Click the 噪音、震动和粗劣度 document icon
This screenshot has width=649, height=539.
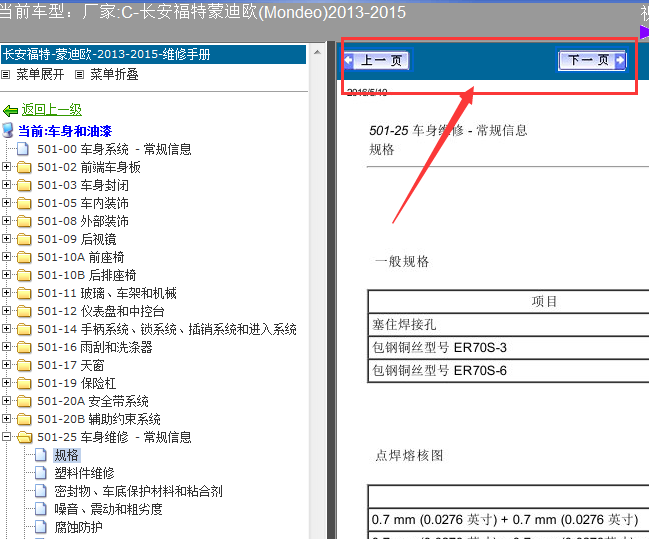(41, 508)
